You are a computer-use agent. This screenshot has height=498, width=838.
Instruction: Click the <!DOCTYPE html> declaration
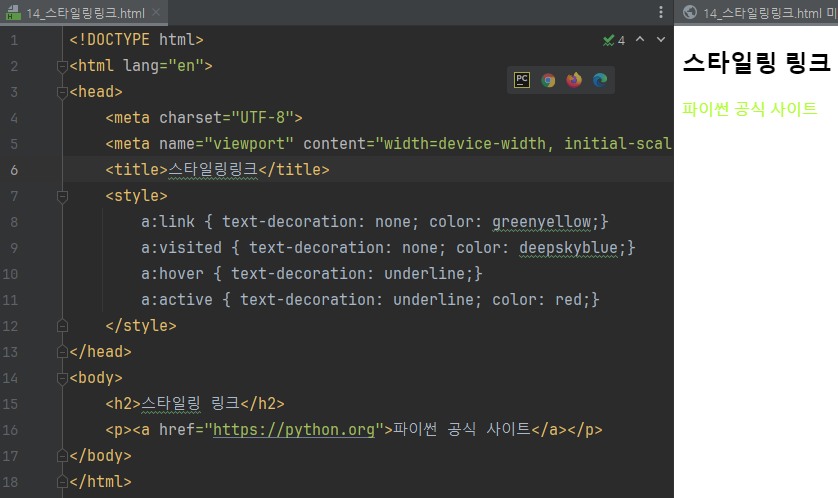[x=136, y=40]
